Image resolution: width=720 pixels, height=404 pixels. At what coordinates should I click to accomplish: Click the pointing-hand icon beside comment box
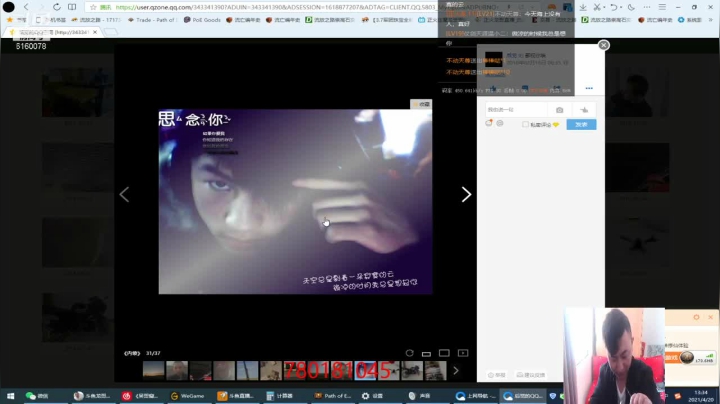tap(584, 110)
